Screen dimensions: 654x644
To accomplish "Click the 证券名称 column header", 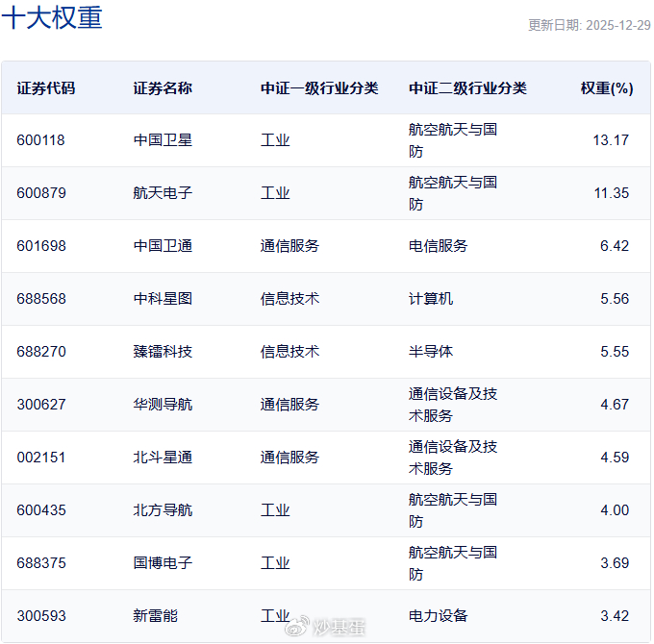I will pos(163,88).
